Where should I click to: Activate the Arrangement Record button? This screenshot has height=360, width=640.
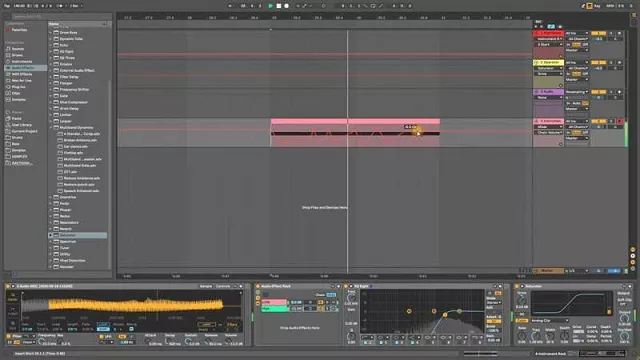(287, 6)
